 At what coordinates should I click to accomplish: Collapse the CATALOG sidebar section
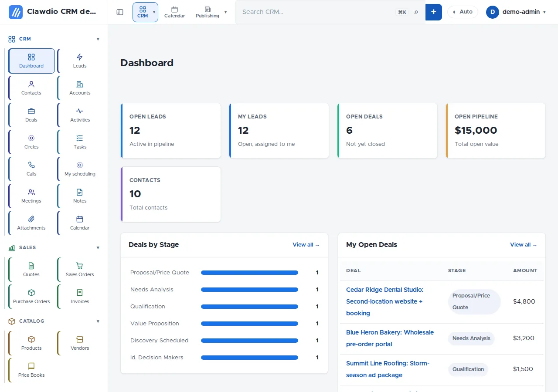tap(98, 321)
